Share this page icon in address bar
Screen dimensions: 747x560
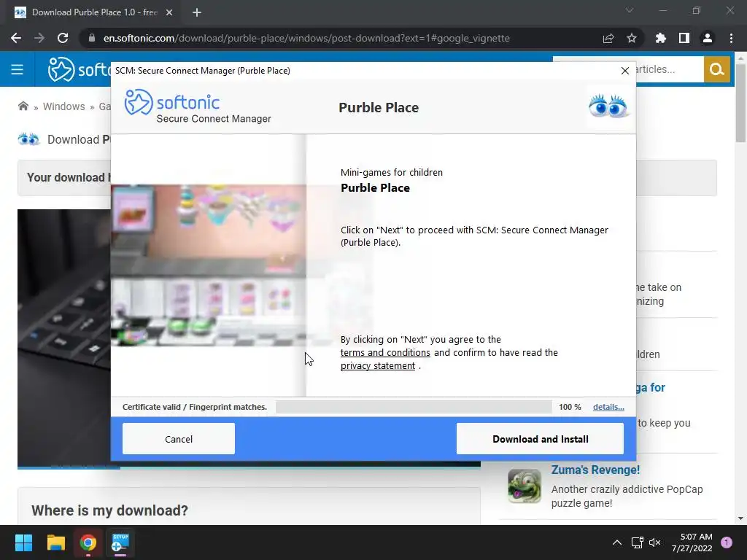608,38
